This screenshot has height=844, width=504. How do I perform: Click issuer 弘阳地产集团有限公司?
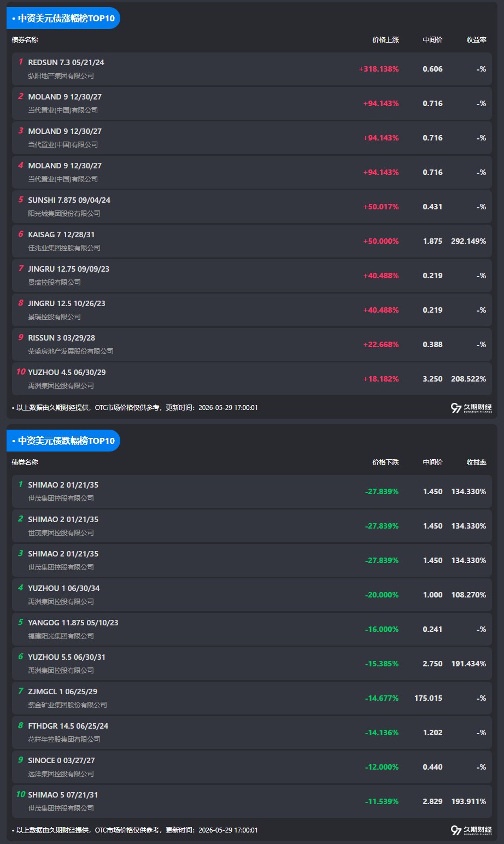[x=61, y=76]
